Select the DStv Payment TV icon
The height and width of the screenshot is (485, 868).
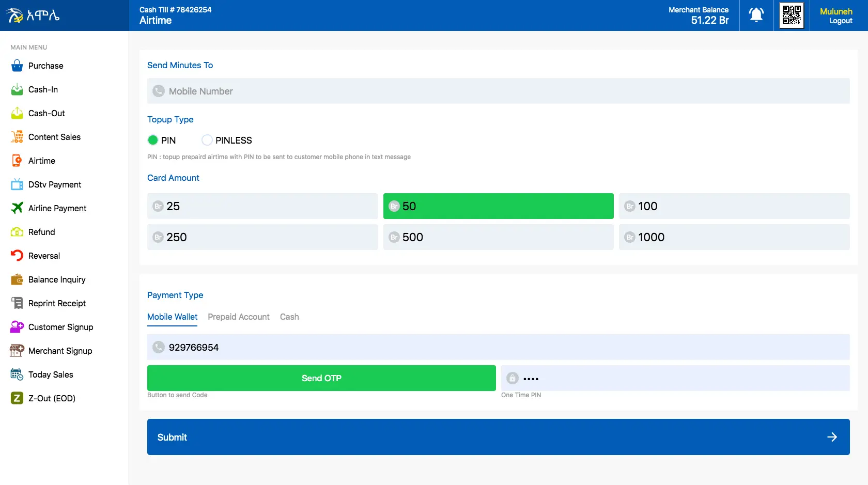(17, 184)
